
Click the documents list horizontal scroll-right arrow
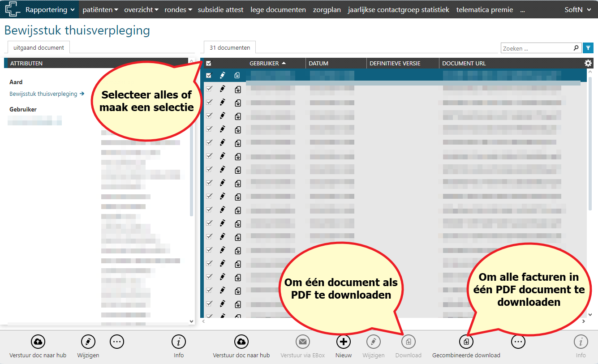pos(584,321)
